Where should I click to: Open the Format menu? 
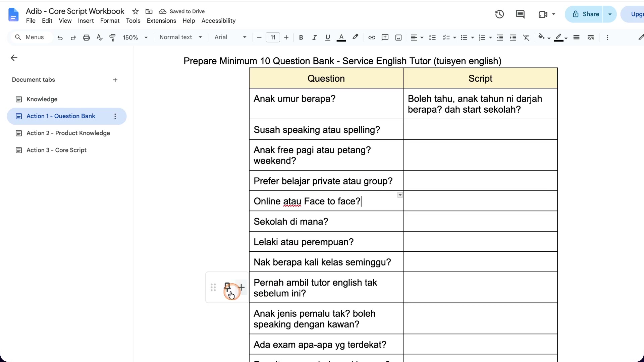coord(110,21)
